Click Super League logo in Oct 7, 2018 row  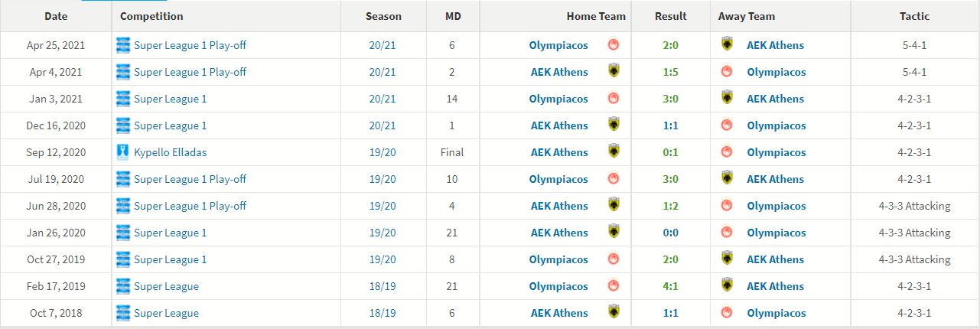tap(123, 313)
